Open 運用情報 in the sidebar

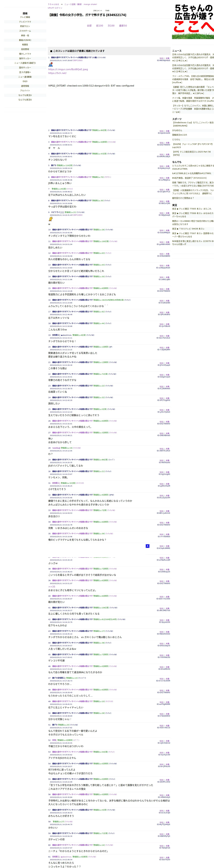[x=25, y=86]
